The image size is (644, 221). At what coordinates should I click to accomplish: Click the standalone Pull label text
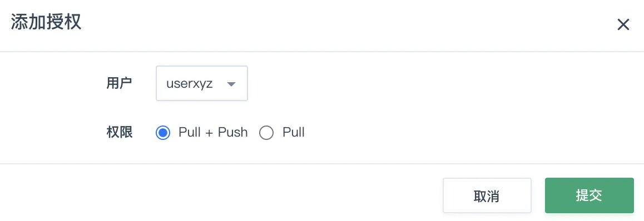tap(293, 133)
